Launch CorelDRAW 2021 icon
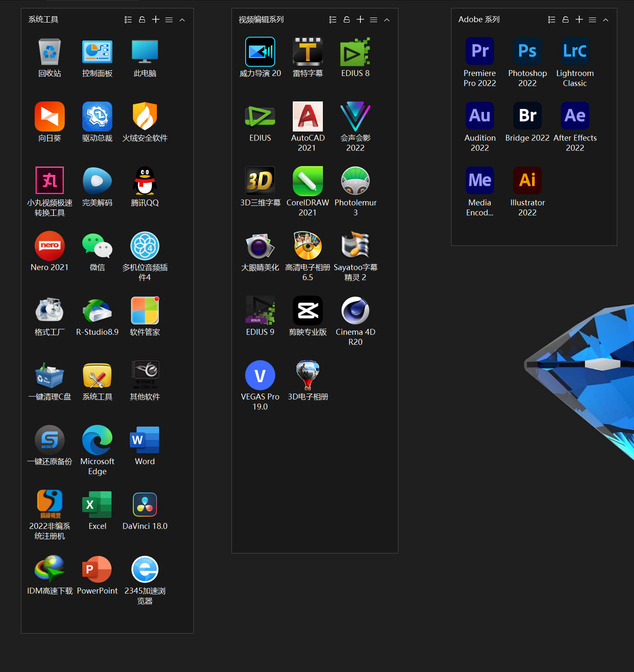634x672 pixels. pos(308,181)
